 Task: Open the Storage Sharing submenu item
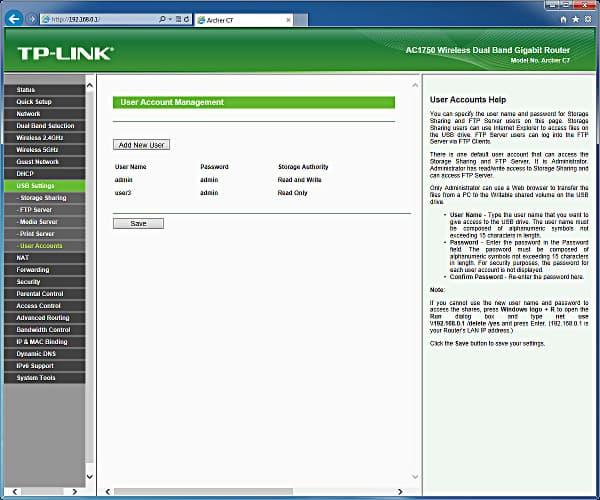click(45, 198)
